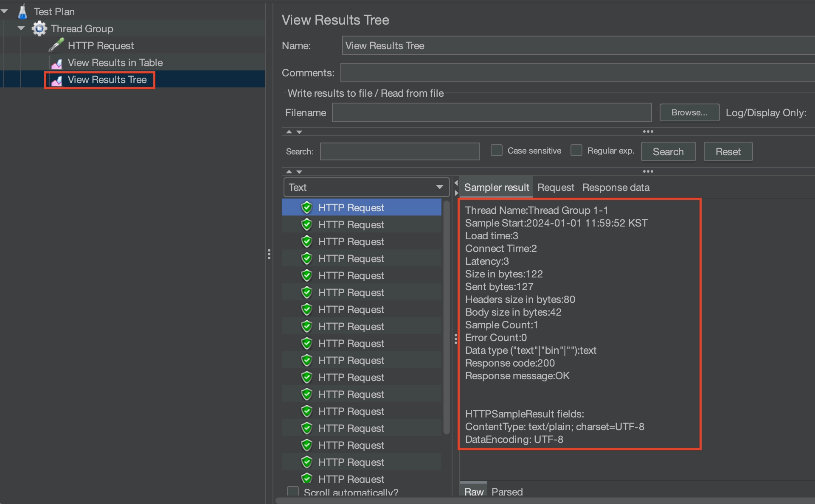Switch to the Response data tab
This screenshot has width=815, height=504.
tap(615, 188)
